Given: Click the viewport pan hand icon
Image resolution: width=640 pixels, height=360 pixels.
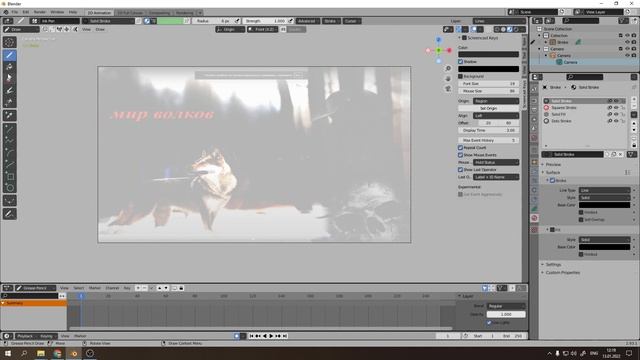Looking at the screenshot, I should point(448,78).
